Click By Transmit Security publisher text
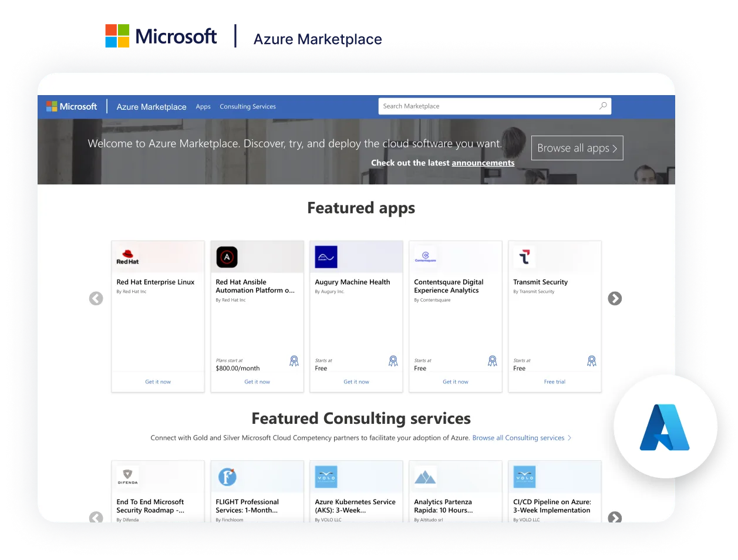Screen dimensions: 738x560 click(534, 292)
